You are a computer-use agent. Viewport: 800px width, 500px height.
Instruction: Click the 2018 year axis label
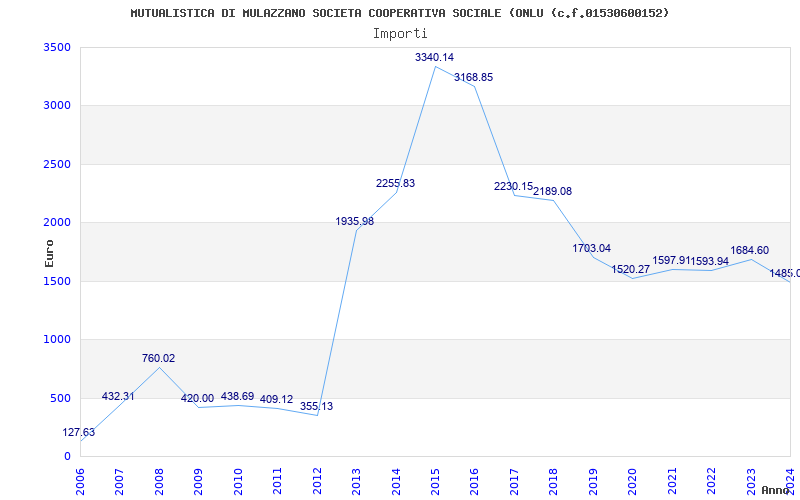[554, 483]
